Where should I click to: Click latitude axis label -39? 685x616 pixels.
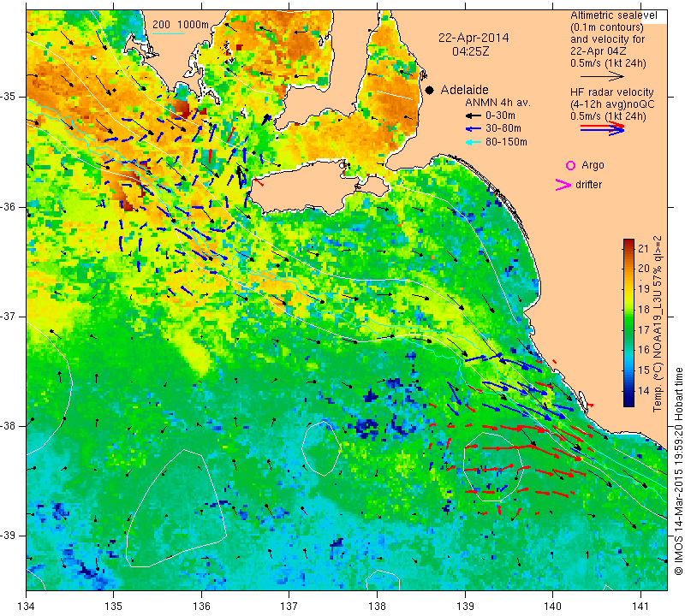9,536
